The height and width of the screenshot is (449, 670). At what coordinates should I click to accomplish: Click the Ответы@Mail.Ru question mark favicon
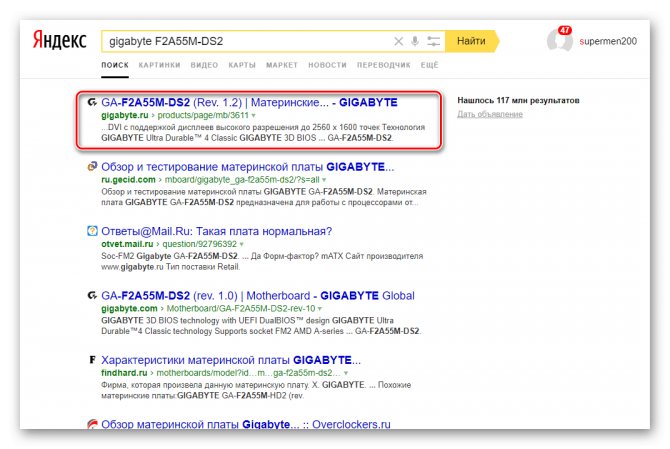coord(92,231)
